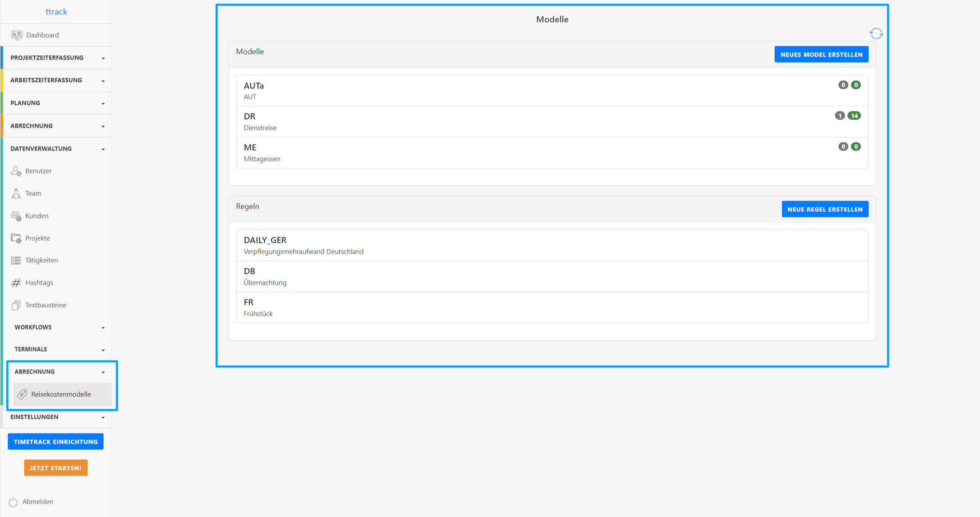Click the Textbausteine copy icon
The image size is (980, 517).
pos(16,305)
